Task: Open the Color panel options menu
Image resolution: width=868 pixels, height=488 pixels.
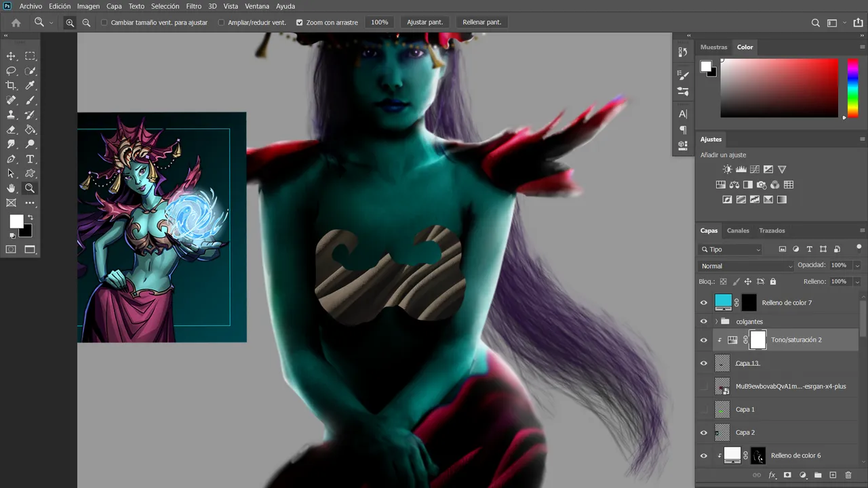Action: pyautogui.click(x=863, y=47)
